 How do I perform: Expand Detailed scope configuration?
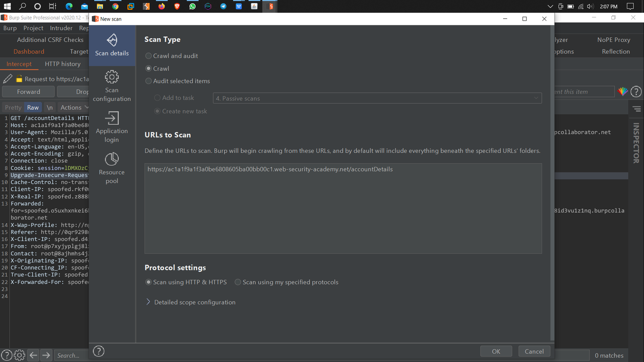coord(191,302)
